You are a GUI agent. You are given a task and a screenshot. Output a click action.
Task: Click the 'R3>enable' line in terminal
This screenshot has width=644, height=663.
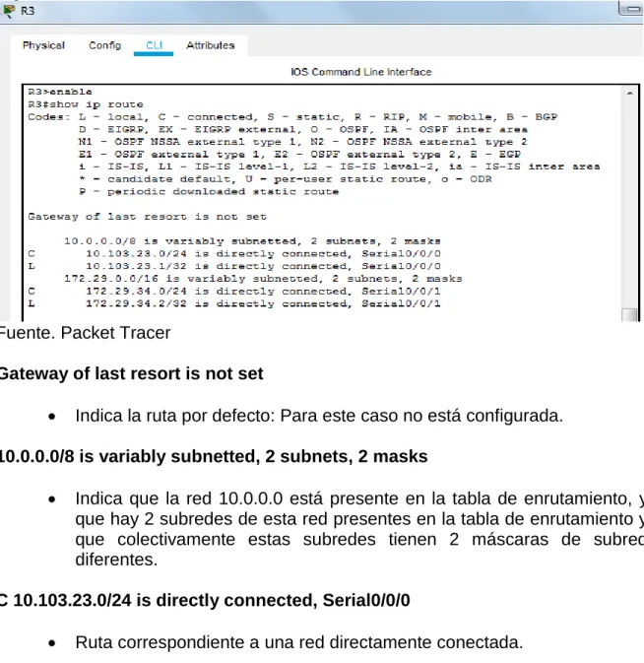pyautogui.click(x=60, y=92)
